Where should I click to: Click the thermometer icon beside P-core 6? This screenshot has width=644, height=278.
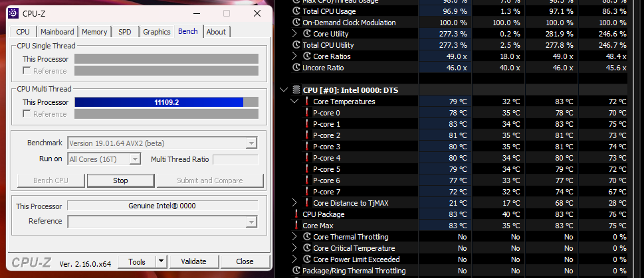[307, 180]
